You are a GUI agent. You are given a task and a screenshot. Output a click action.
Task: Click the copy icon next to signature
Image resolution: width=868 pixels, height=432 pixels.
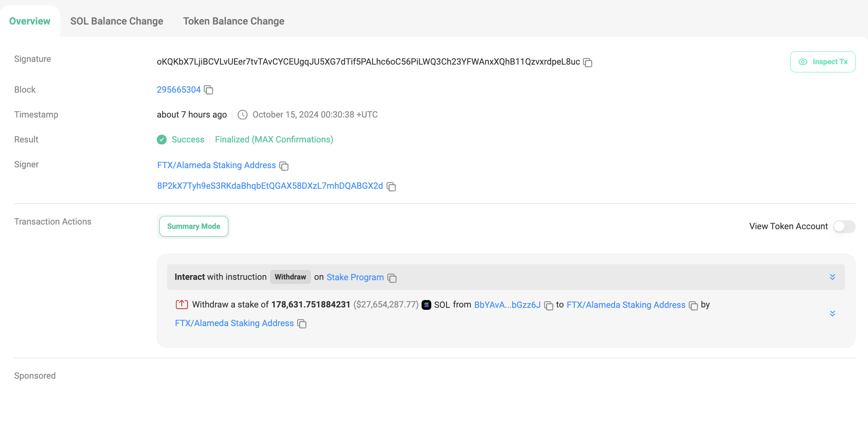(588, 62)
